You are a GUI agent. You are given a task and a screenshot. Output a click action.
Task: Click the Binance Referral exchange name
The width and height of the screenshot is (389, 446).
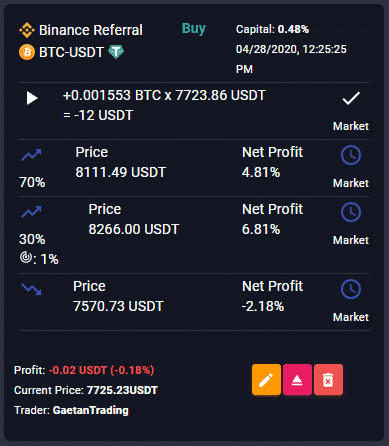click(91, 30)
